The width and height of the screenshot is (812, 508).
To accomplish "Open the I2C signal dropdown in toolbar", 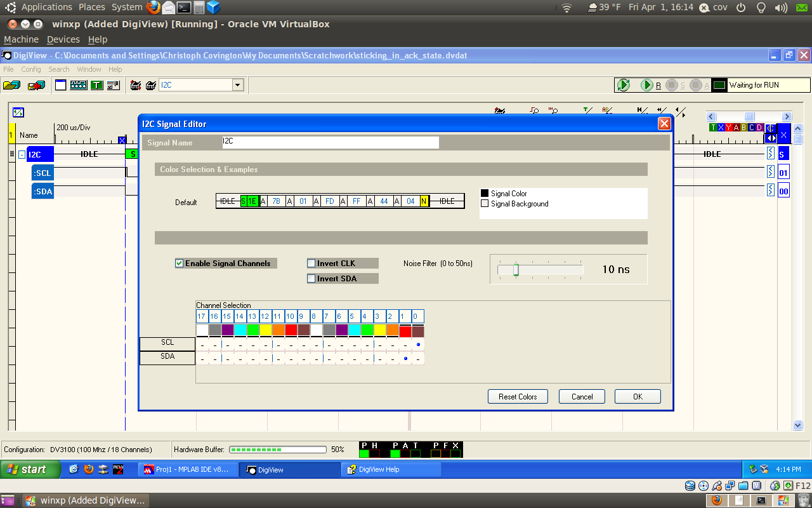I will coord(238,85).
